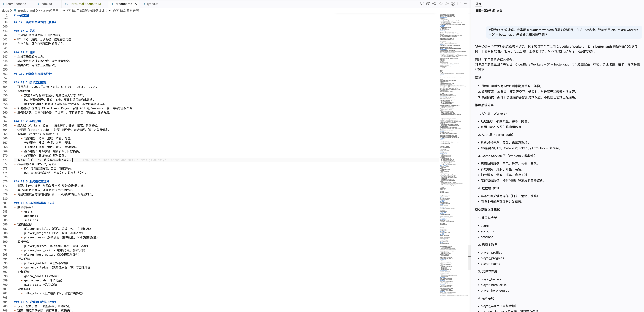Close the product.md tab
The image size is (644, 312).
click(x=136, y=4)
